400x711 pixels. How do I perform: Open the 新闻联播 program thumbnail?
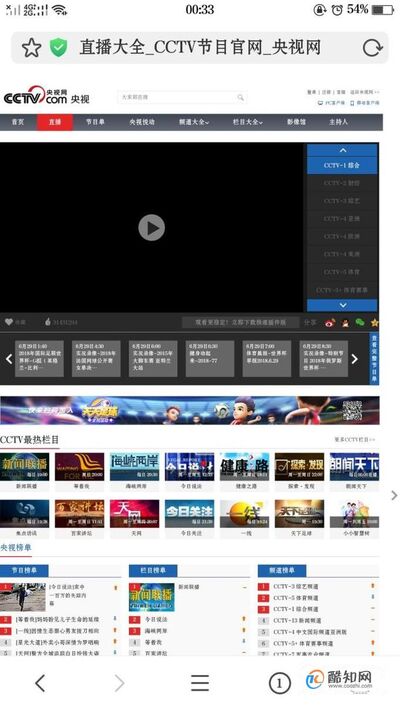[x=24, y=470]
